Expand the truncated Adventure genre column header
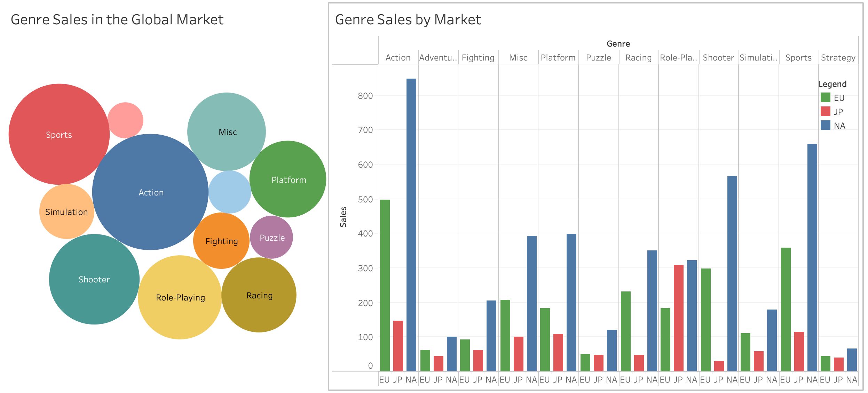 coord(437,57)
